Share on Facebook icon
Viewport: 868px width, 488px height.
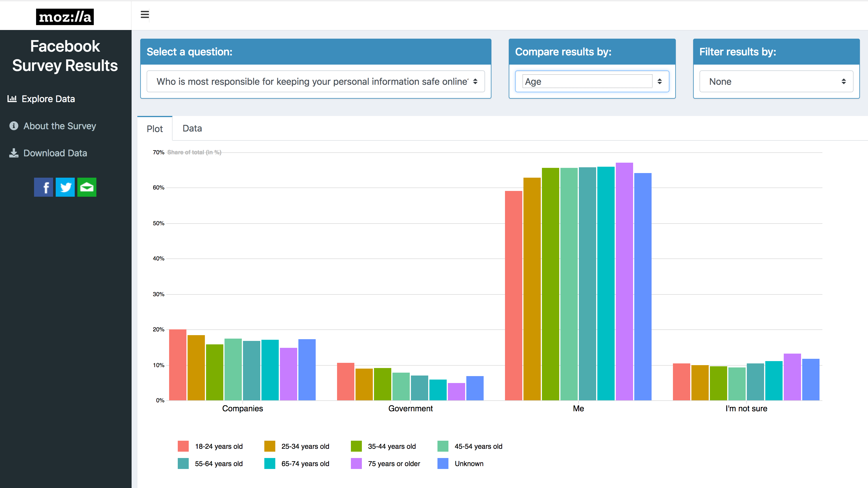pyautogui.click(x=44, y=187)
